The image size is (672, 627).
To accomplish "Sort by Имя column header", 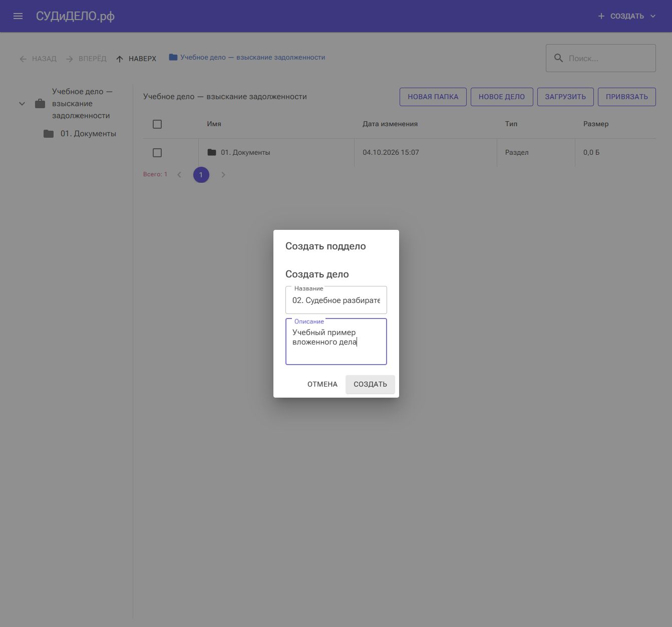I will pyautogui.click(x=214, y=124).
